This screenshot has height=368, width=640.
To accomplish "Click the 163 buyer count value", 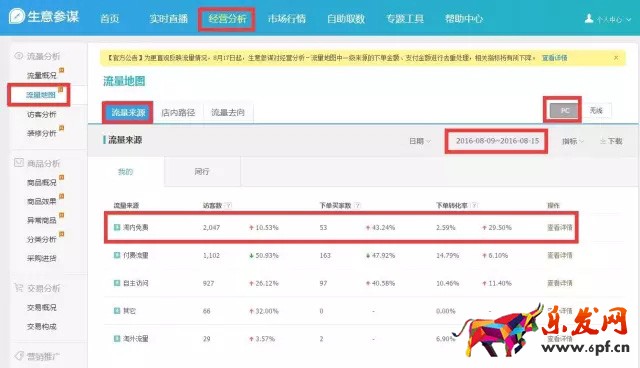I will tap(325, 255).
